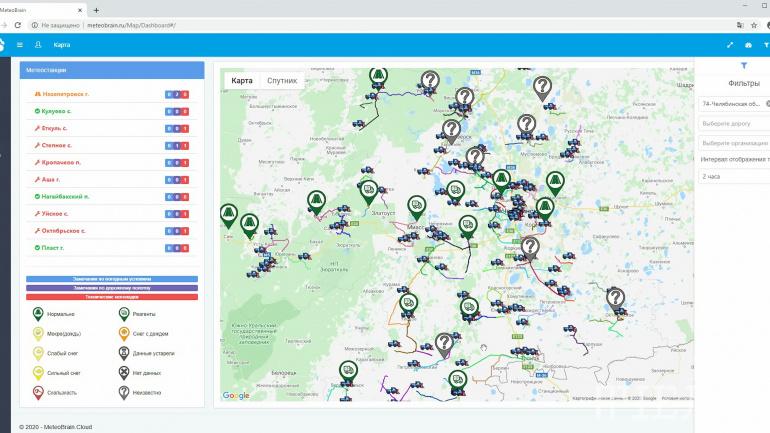The width and height of the screenshot is (770, 433).
Task: Open a new browser tab
Action: pos(96,8)
